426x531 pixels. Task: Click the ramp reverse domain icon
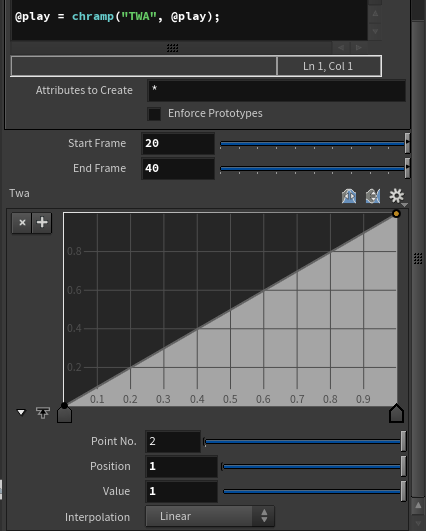(349, 196)
